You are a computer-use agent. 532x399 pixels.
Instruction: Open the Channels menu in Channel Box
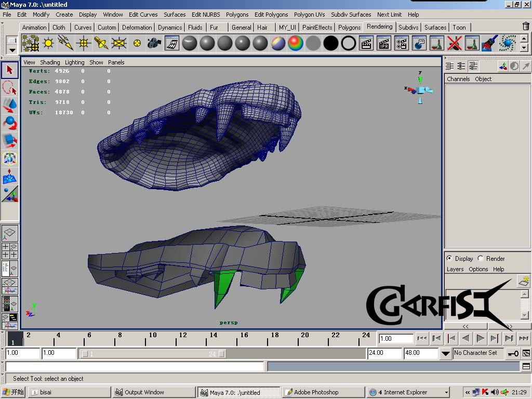coord(458,79)
